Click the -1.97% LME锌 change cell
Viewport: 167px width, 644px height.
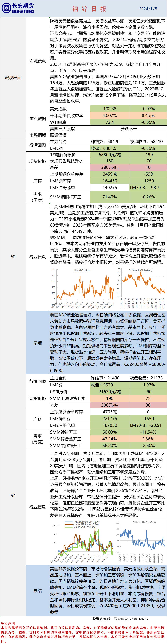click(148, 385)
